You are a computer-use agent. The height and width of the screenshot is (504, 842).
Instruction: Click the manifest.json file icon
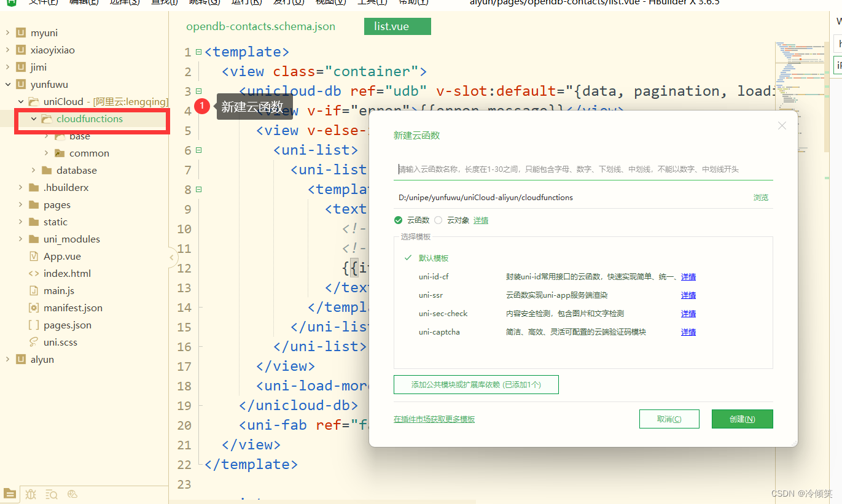[34, 308]
